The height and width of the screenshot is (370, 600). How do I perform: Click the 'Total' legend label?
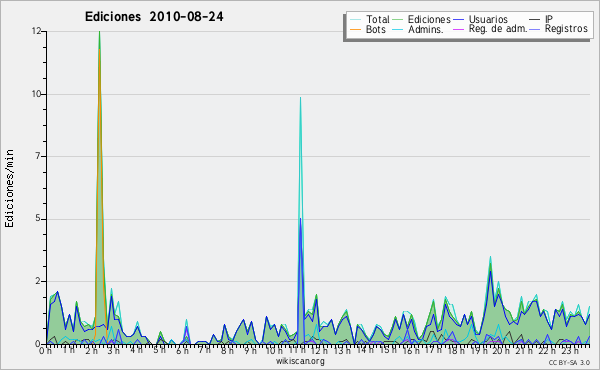pyautogui.click(x=378, y=19)
